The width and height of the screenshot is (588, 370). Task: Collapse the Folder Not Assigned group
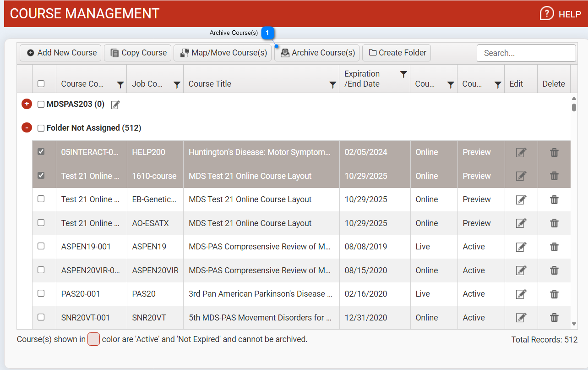click(27, 128)
